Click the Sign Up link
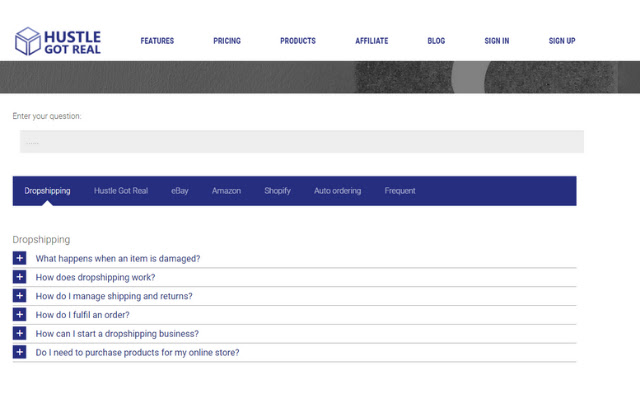The width and height of the screenshot is (640, 400). (x=562, y=41)
